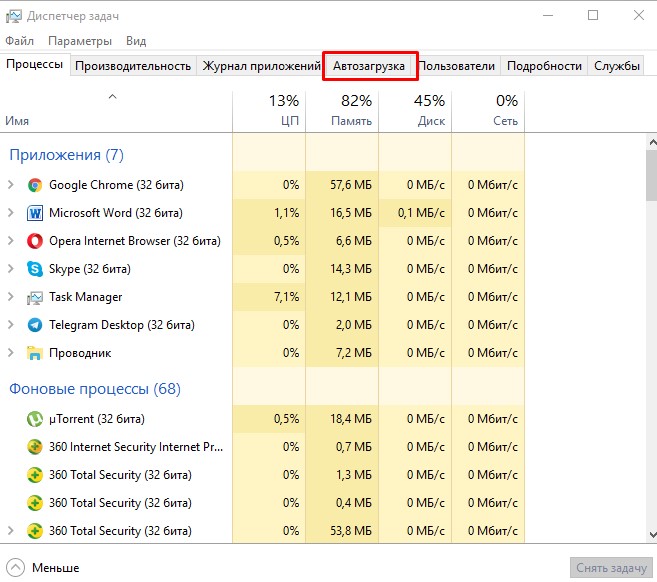Click the Снять задачу button
The width and height of the screenshot is (657, 582).
point(611,568)
